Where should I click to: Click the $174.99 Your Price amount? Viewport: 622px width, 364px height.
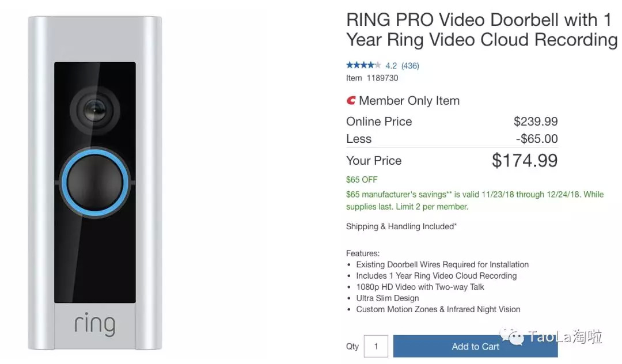pos(525,160)
